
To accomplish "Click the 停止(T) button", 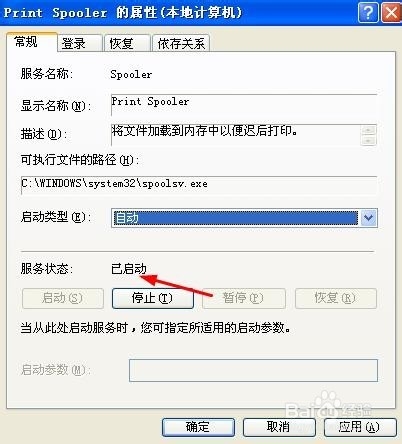I will (x=153, y=298).
